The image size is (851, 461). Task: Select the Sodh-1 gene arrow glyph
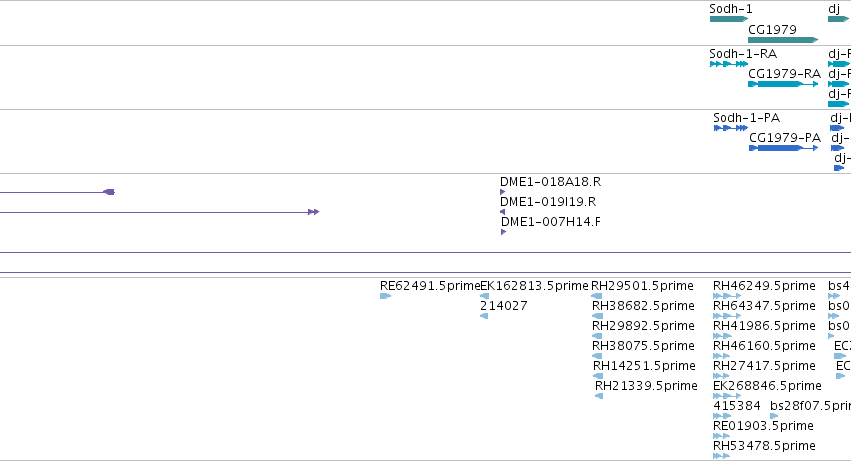click(728, 19)
